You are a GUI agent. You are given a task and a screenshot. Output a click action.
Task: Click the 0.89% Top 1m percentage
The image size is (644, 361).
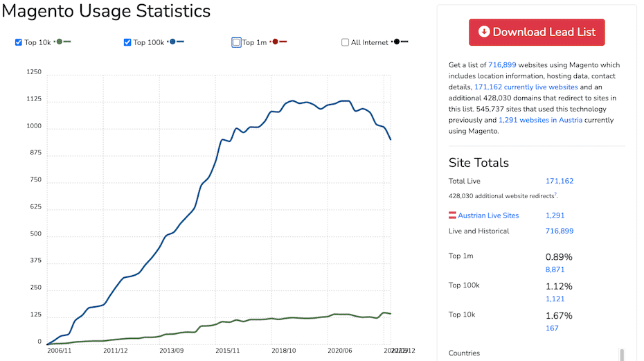point(559,257)
